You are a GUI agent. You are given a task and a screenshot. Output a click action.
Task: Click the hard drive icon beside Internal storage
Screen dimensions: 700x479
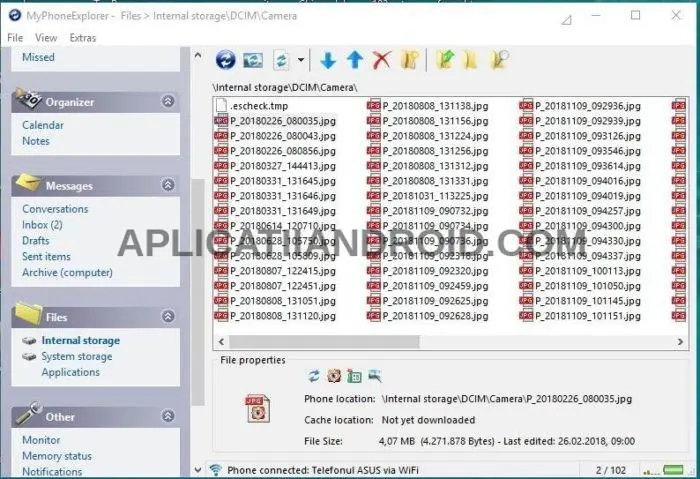(29, 341)
